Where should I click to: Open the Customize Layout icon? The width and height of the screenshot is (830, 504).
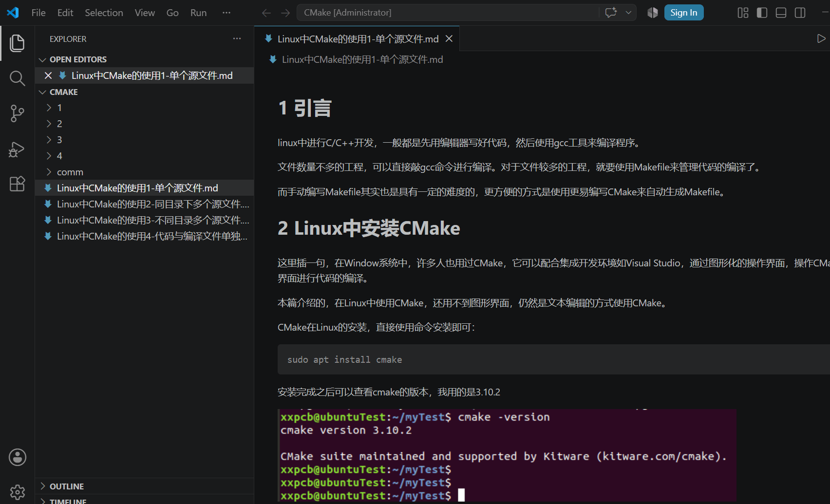pos(743,13)
